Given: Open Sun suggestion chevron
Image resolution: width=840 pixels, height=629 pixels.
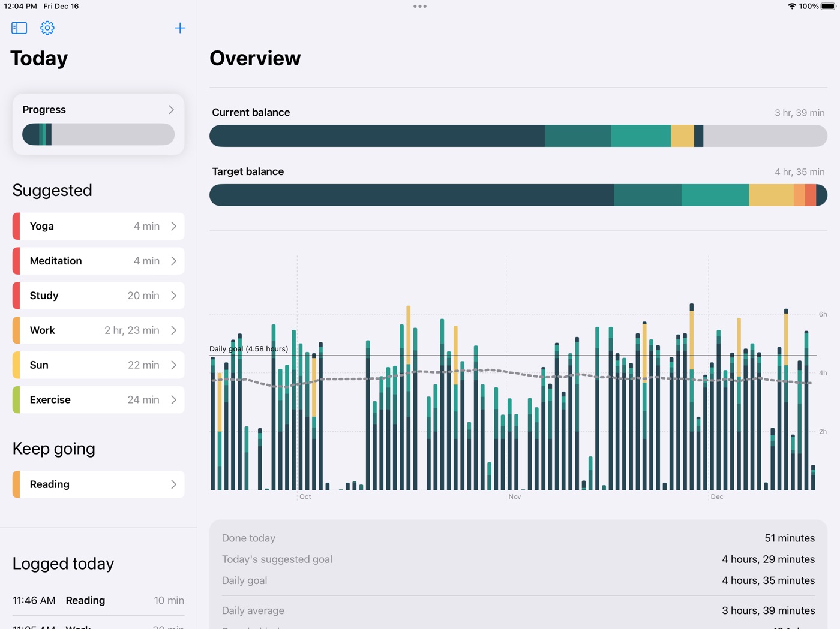Looking at the screenshot, I should [173, 365].
